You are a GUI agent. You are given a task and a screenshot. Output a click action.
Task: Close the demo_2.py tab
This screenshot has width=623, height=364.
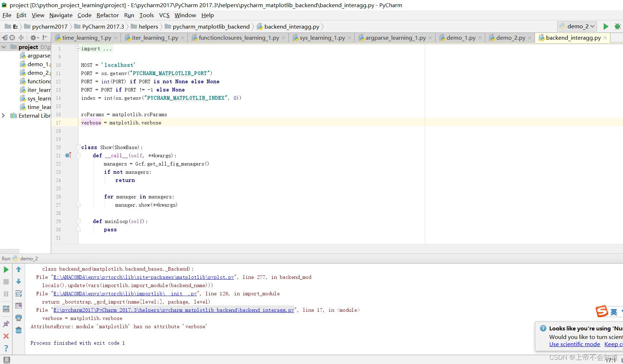[530, 38]
